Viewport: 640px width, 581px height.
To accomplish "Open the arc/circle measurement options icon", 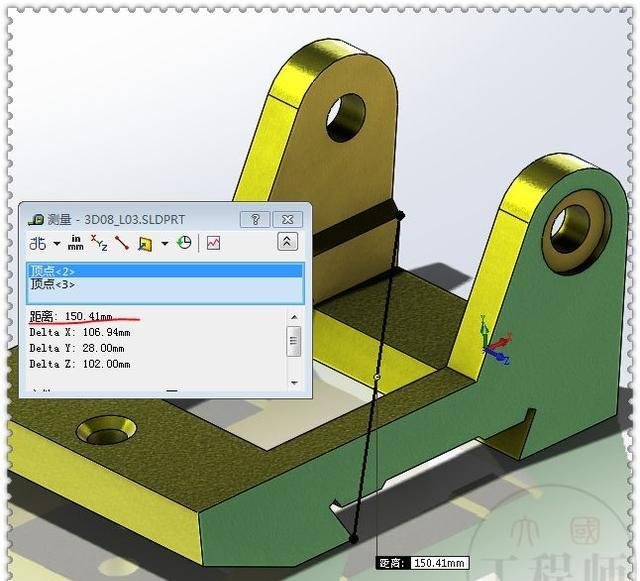I will point(38,244).
